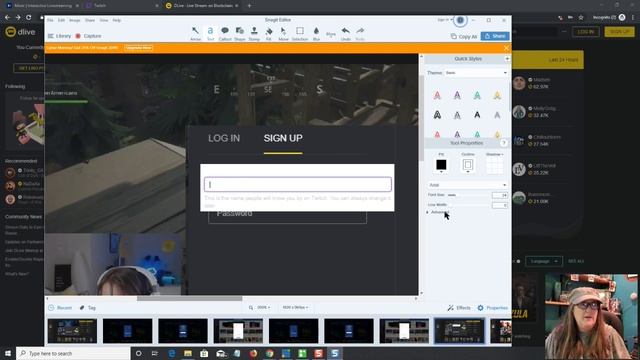This screenshot has height=360, width=640.
Task: Click the Line Width value field
Action: (x=500, y=205)
